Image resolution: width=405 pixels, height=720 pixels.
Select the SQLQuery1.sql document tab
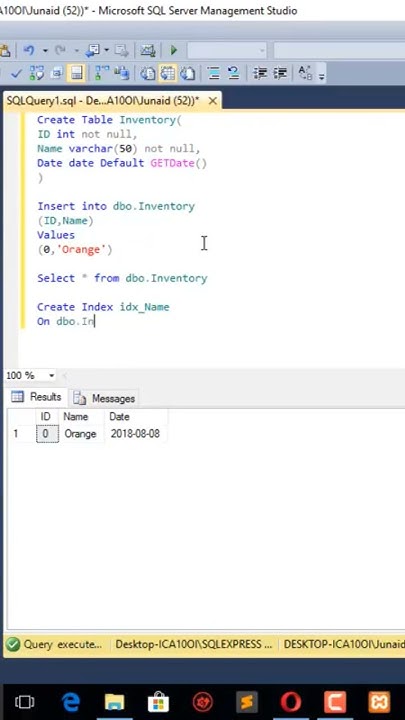click(x=103, y=101)
